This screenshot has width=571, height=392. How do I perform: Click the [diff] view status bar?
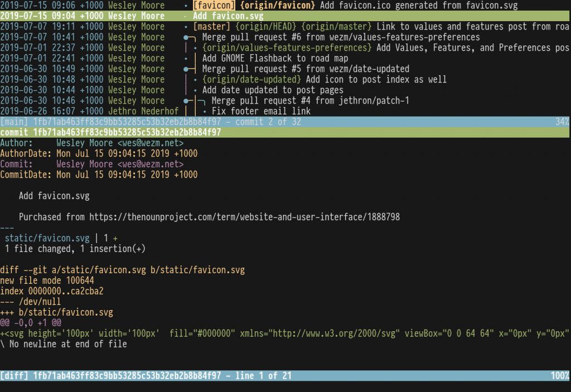click(285, 376)
